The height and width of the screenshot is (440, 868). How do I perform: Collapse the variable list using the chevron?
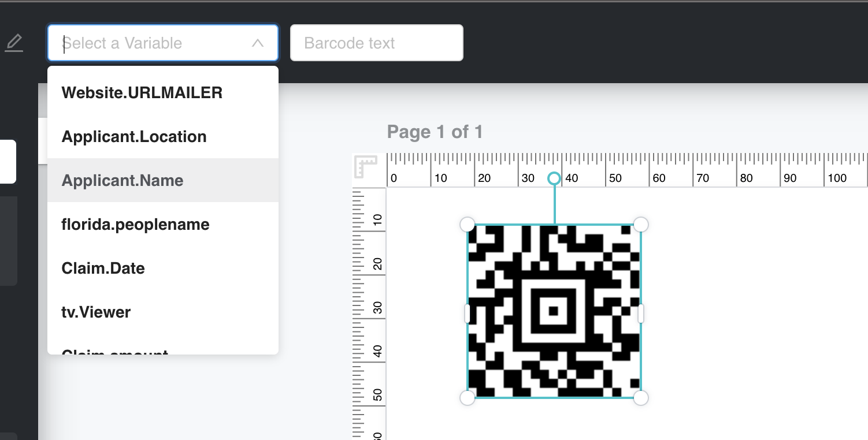coord(258,43)
